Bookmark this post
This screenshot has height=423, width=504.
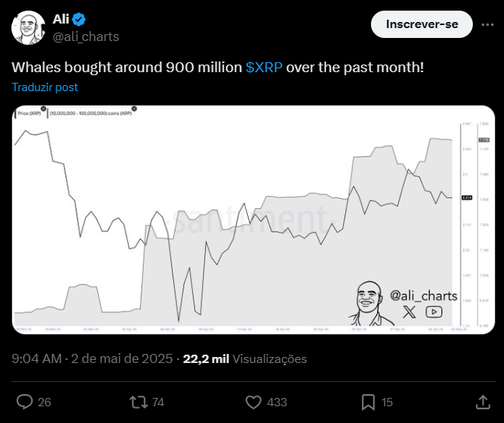pos(368,401)
